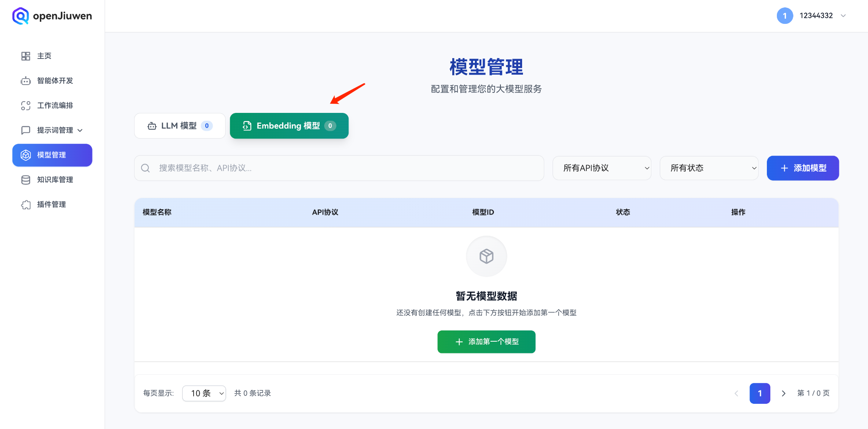Click plus icon on 添加第一个模型

coord(459,342)
